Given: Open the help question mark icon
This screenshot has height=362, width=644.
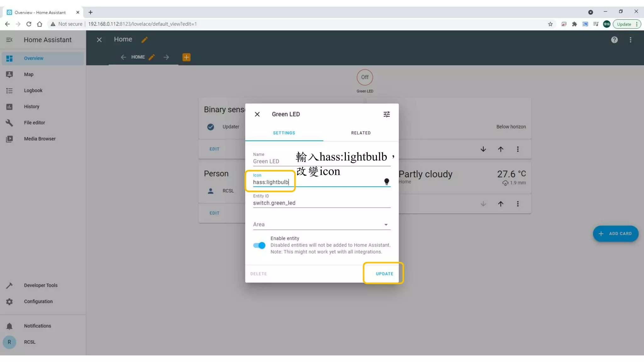Looking at the screenshot, I should tap(614, 40).
